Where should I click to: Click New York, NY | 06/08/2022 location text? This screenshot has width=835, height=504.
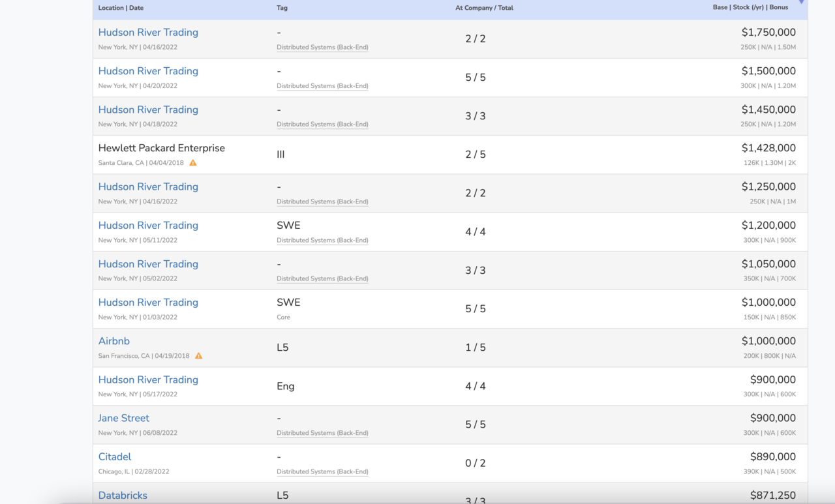pyautogui.click(x=138, y=433)
